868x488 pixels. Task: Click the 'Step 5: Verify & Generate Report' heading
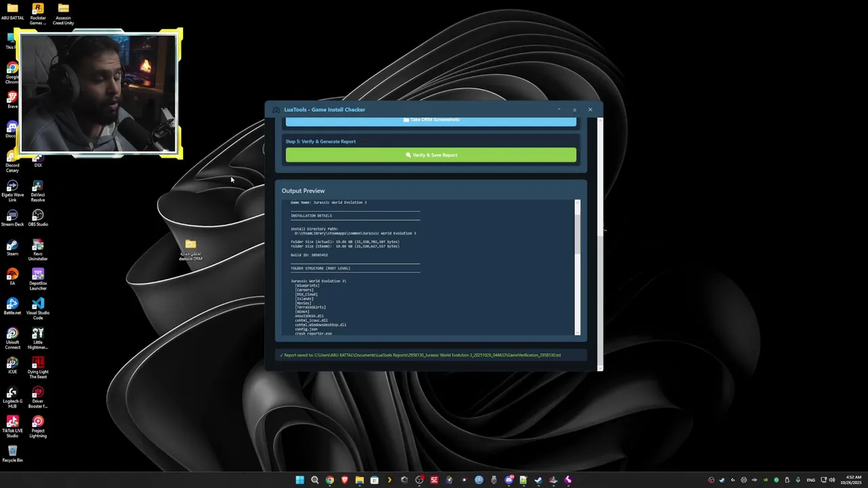click(x=321, y=142)
